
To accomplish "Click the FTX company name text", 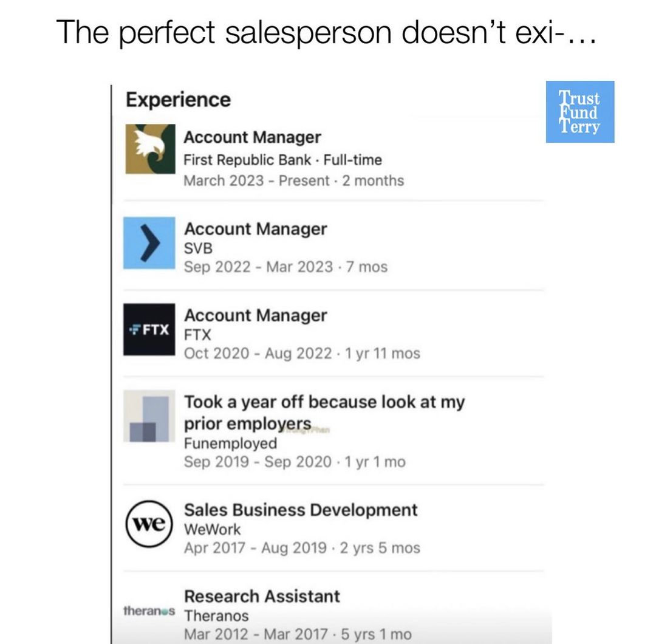I will click(x=197, y=335).
